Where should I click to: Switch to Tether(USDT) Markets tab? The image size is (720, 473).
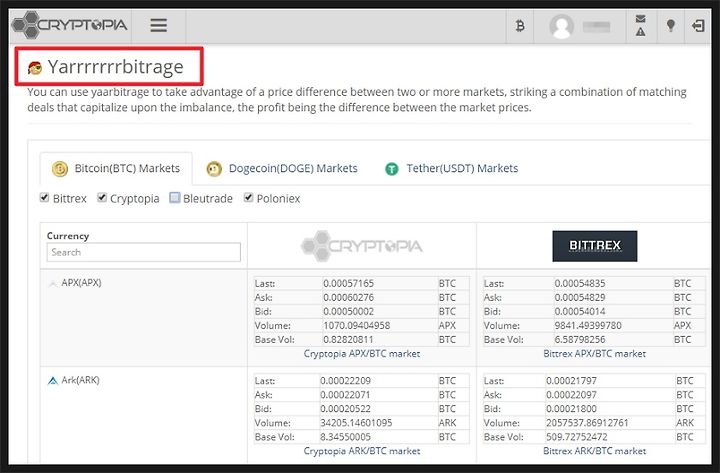(451, 169)
